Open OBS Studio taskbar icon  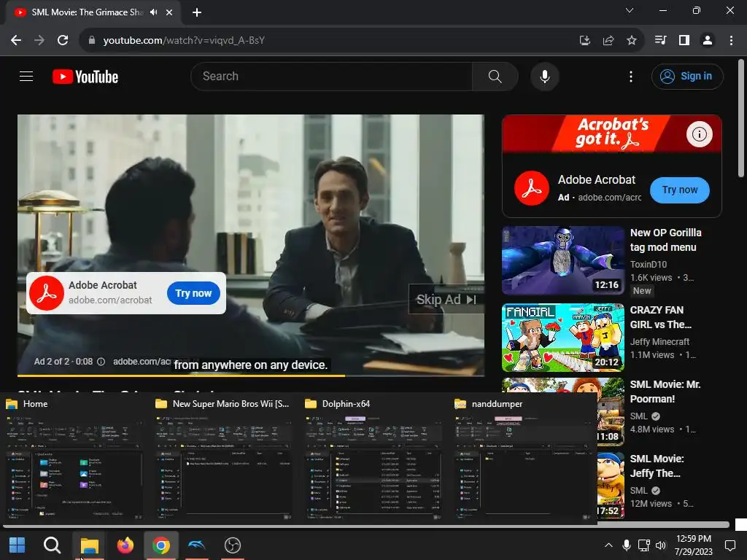(x=233, y=545)
